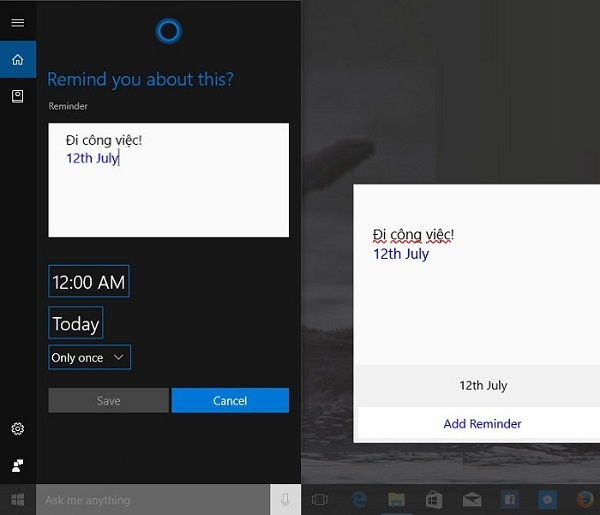Click the "Ask me anything" search field
600x515 pixels.
tap(150, 500)
